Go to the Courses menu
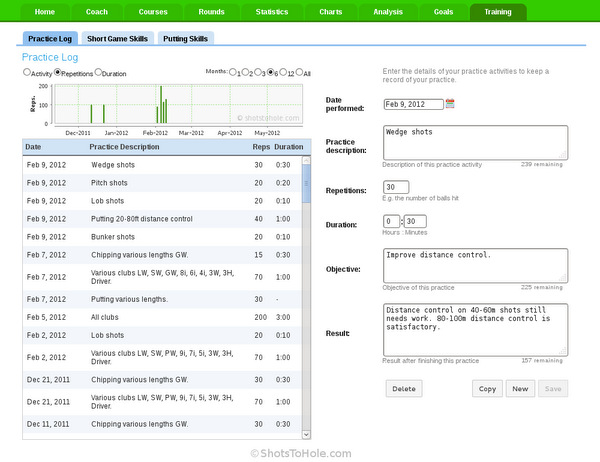This screenshot has width=600, height=462. (x=153, y=12)
